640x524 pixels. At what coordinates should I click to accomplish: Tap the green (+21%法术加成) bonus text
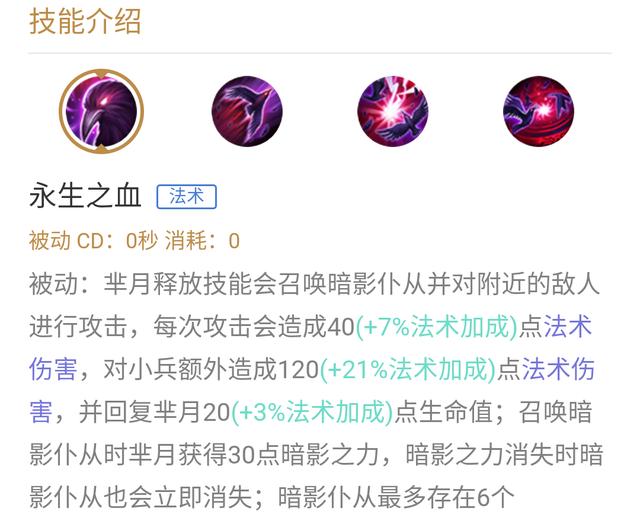tap(408, 369)
